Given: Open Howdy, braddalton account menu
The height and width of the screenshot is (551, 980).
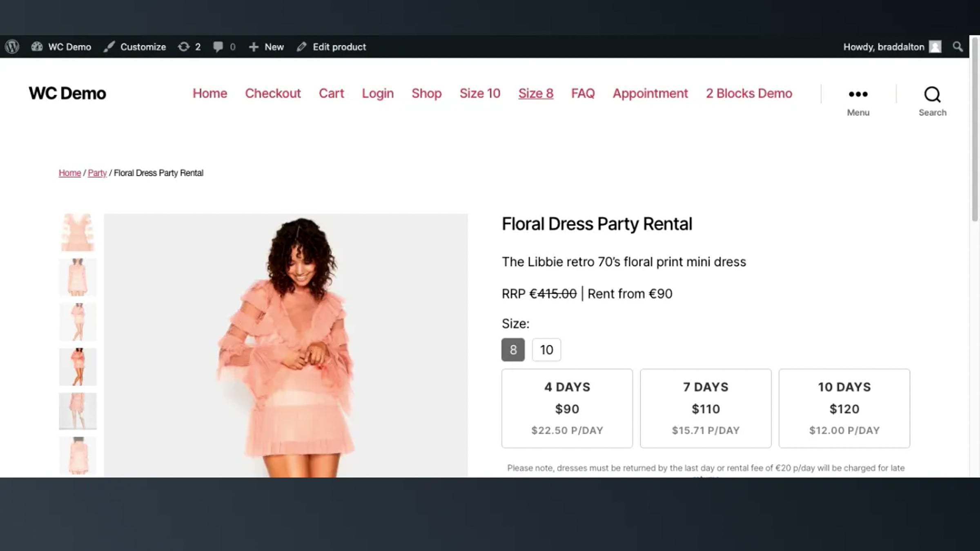Looking at the screenshot, I should pos(884,47).
